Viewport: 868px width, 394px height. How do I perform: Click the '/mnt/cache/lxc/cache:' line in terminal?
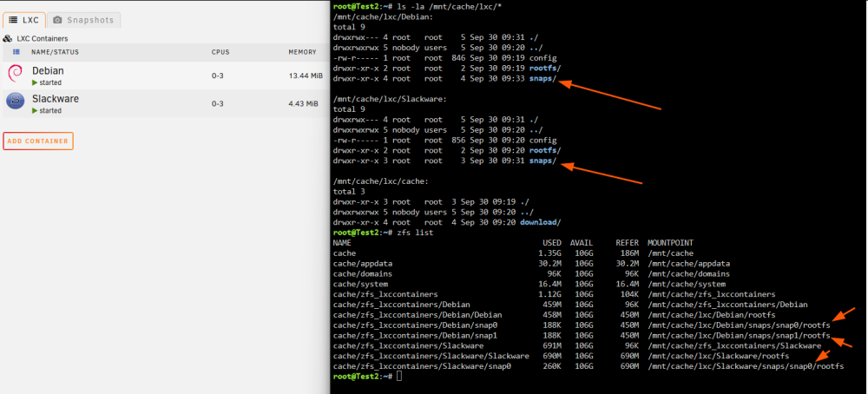[381, 181]
